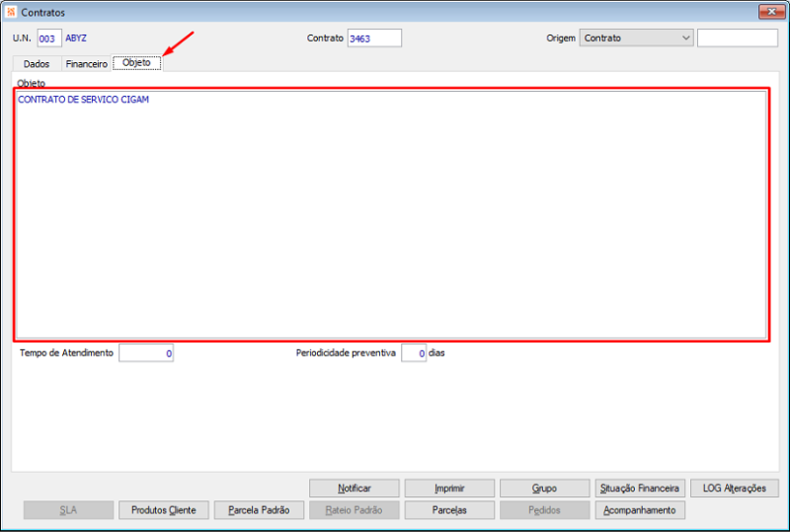Click the Periodicidade preventiva days field
The height and width of the screenshot is (532, 790).
(414, 353)
